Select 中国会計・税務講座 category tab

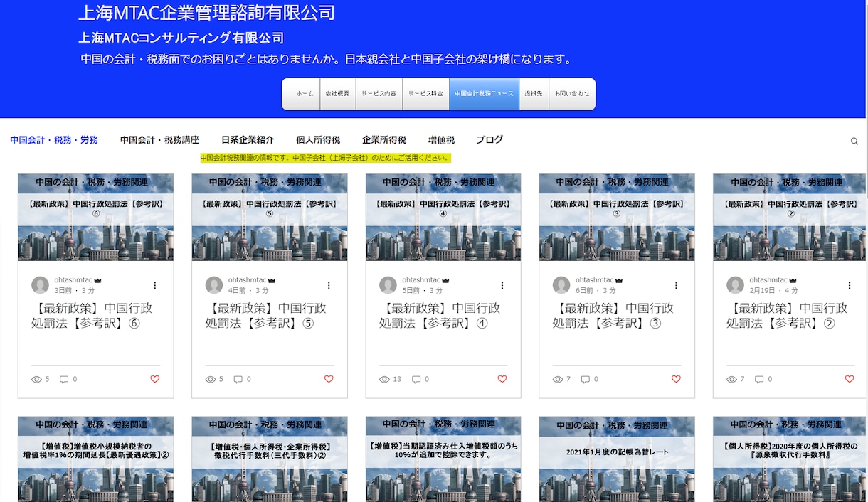tap(159, 140)
